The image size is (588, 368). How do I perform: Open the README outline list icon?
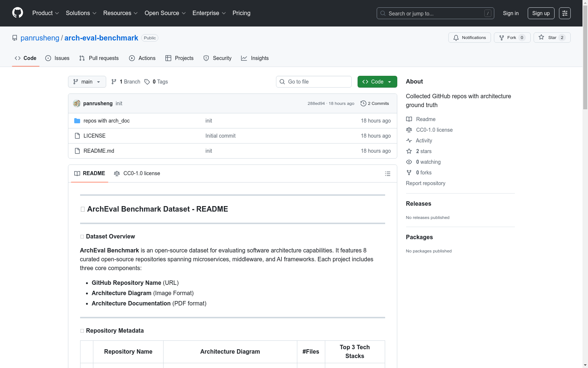pyautogui.click(x=388, y=174)
